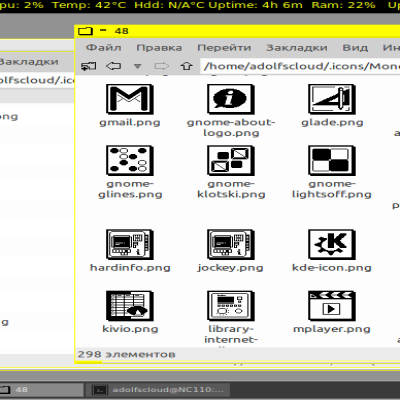
Task: Click the kivio.png file name
Action: 130,329
